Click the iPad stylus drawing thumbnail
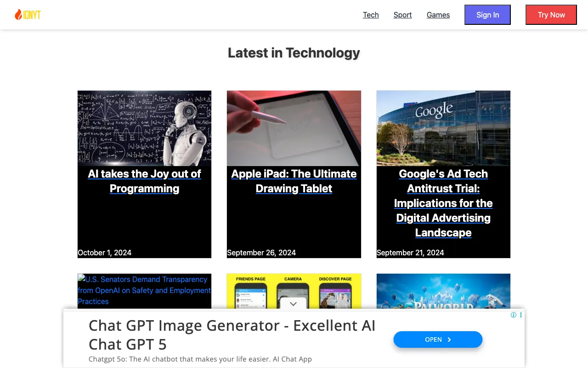588x368 pixels. (x=294, y=128)
